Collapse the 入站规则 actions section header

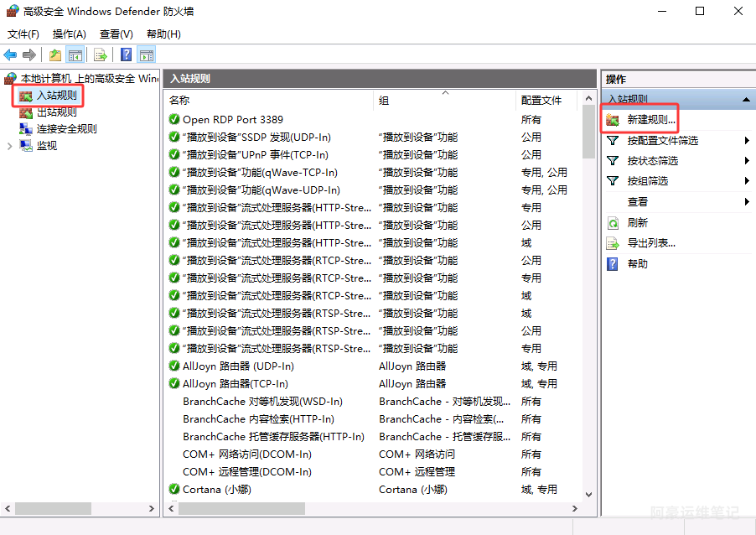746,100
